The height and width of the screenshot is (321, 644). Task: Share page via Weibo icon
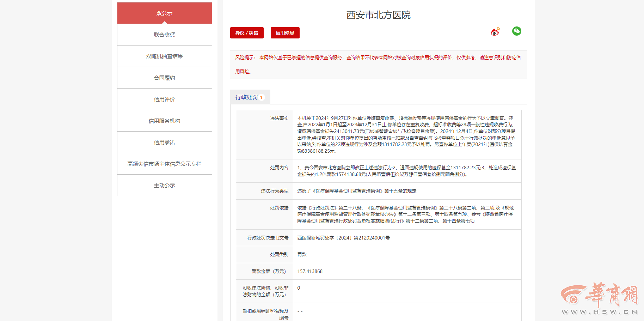point(495,32)
